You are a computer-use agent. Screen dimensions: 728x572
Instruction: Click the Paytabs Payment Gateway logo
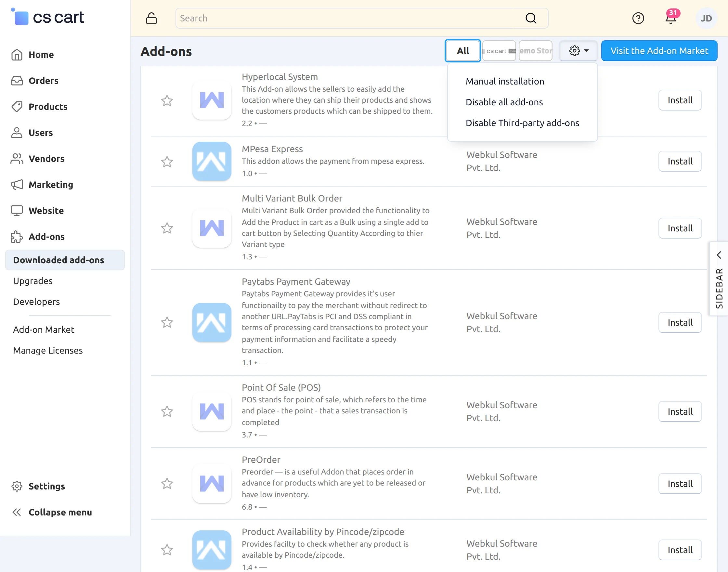pyautogui.click(x=212, y=322)
